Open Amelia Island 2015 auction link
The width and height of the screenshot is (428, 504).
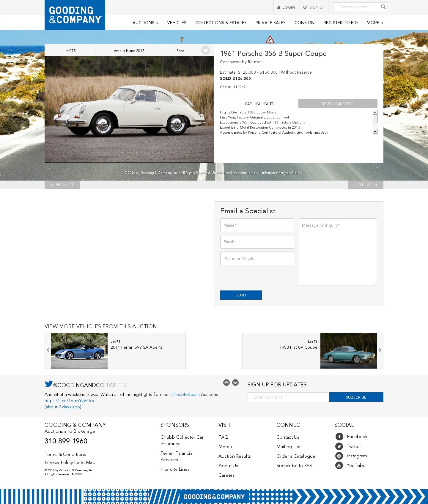(129, 50)
